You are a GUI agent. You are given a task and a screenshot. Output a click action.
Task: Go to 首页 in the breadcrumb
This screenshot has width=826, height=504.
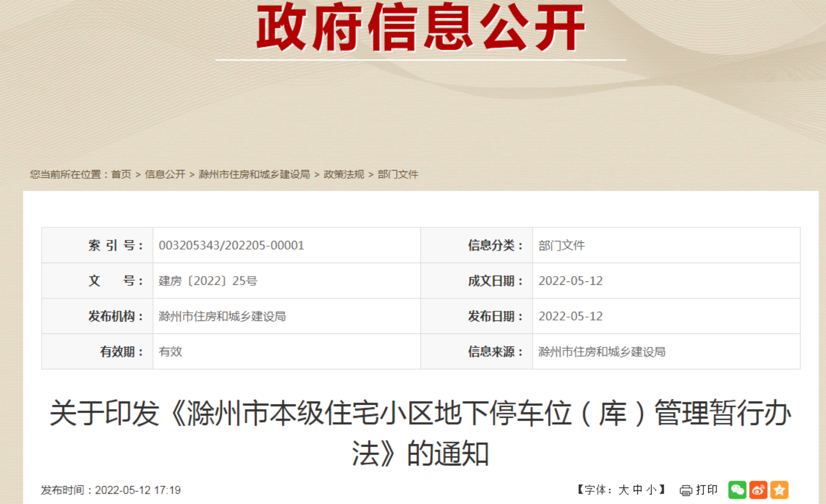[121, 174]
